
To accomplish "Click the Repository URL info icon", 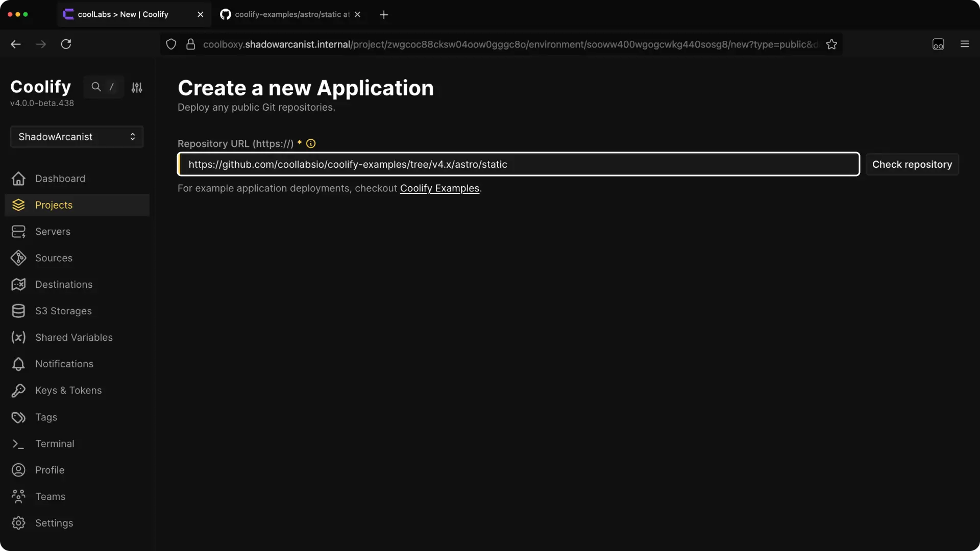I will (x=311, y=144).
